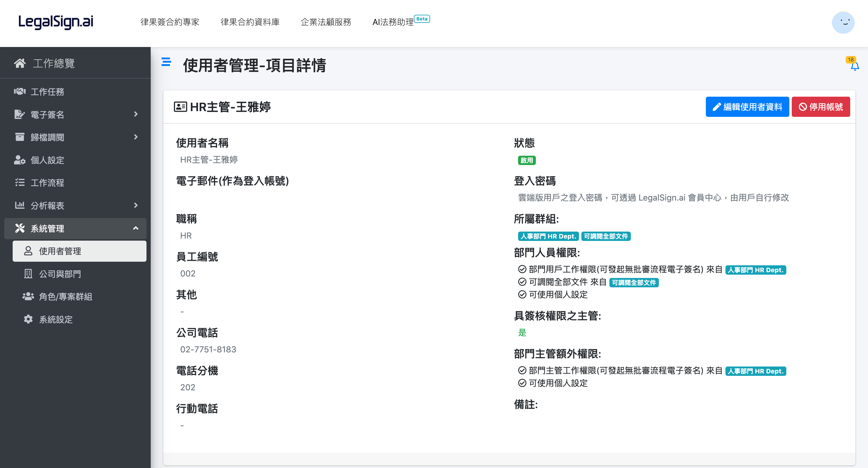868x468 pixels.
Task: Click the employee number 002
Action: point(188,273)
